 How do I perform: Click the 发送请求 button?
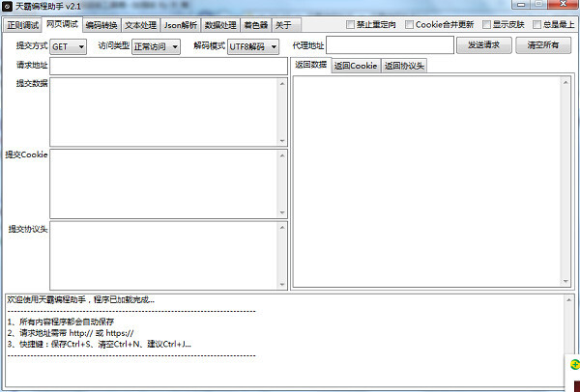coord(484,45)
